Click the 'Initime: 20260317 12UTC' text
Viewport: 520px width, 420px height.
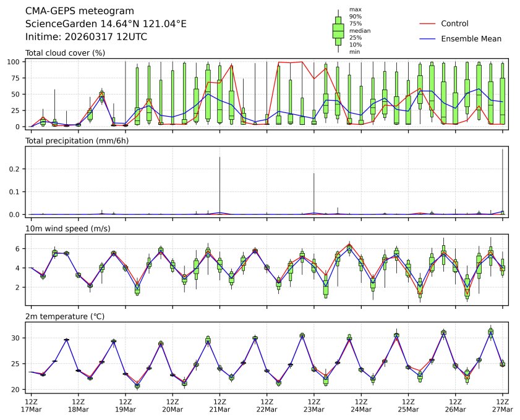click(86, 37)
